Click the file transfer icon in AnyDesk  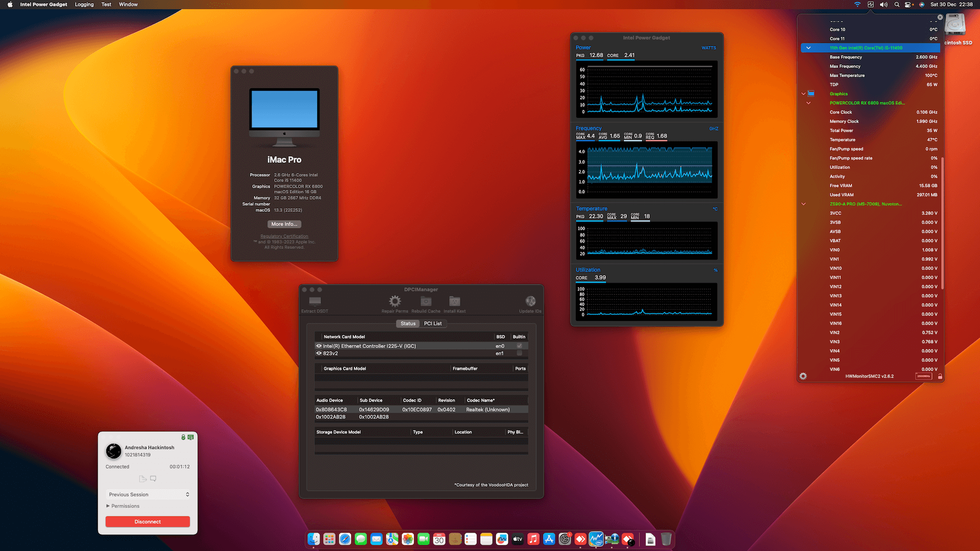tap(142, 479)
